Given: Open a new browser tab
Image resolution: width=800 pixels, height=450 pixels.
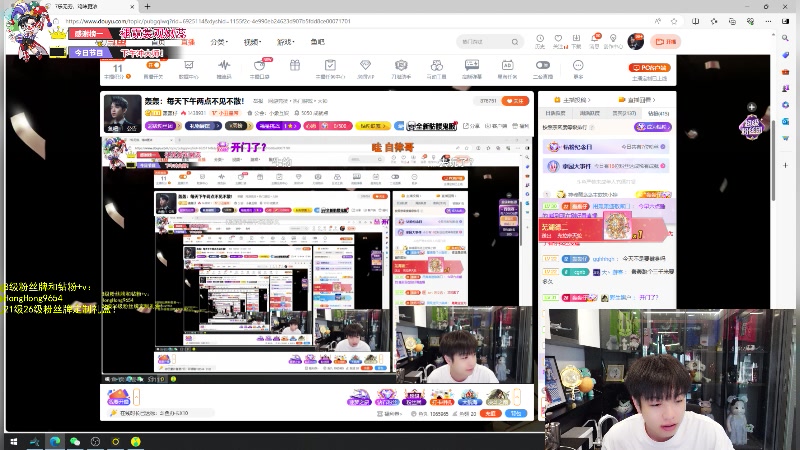Looking at the screenshot, I should tap(147, 7).
